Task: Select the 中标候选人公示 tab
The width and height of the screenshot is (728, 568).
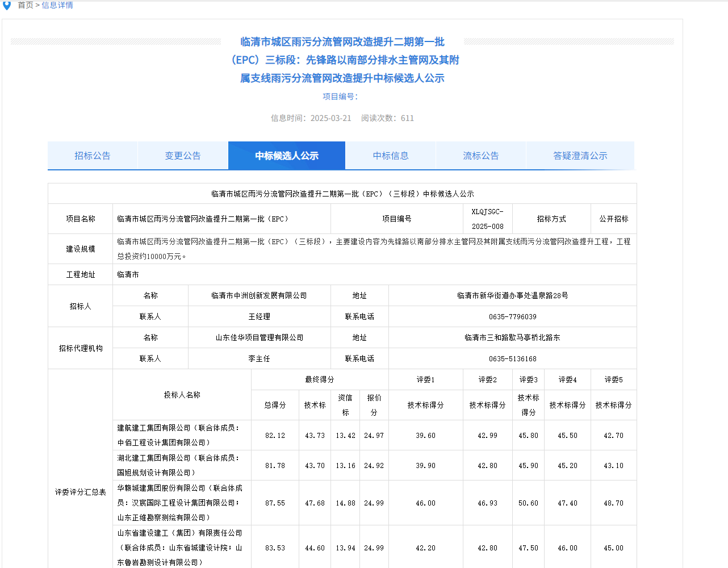Action: point(287,156)
